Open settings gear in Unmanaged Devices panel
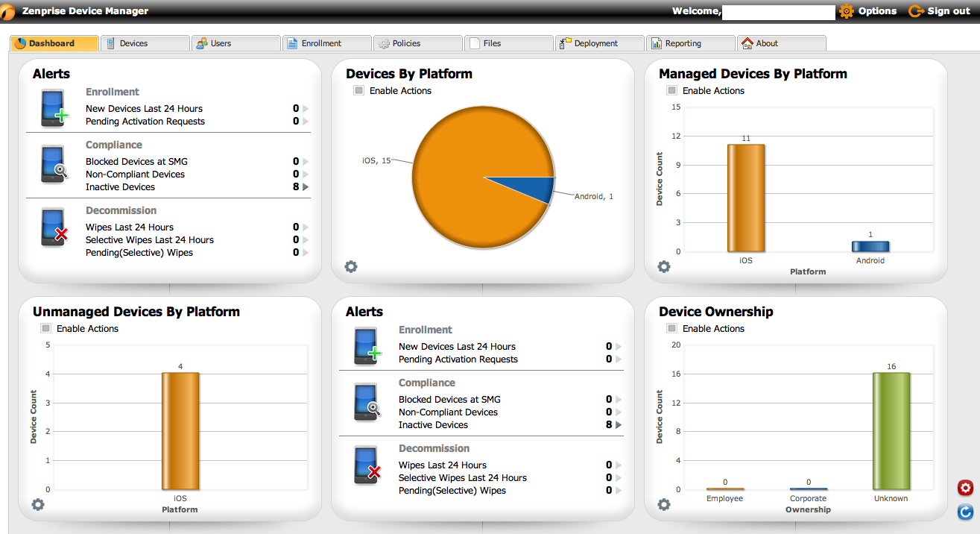The width and height of the screenshot is (980, 534). [x=38, y=505]
